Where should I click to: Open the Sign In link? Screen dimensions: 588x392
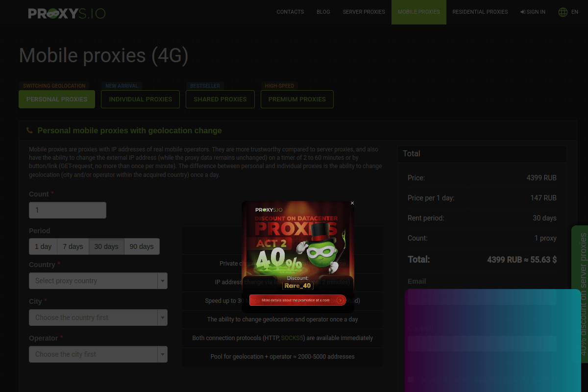[x=533, y=12]
